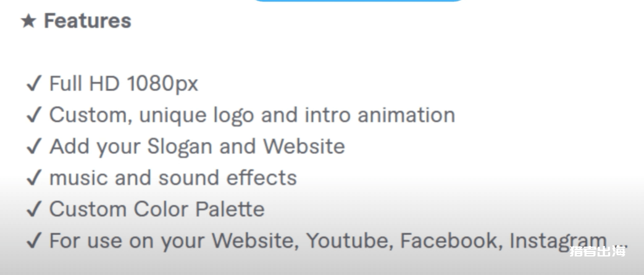Click the checkmark before For use on your Website
The width and height of the screenshot is (644, 275).
coord(34,240)
